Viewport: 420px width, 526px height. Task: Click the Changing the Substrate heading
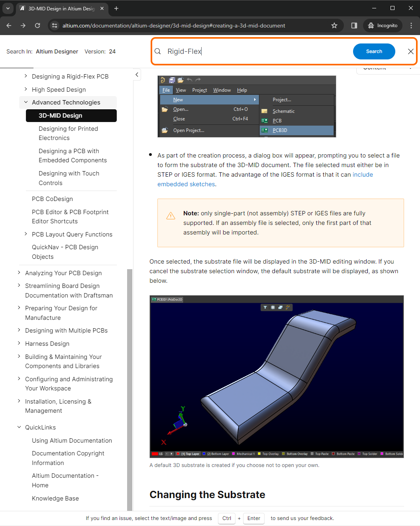tap(207, 495)
